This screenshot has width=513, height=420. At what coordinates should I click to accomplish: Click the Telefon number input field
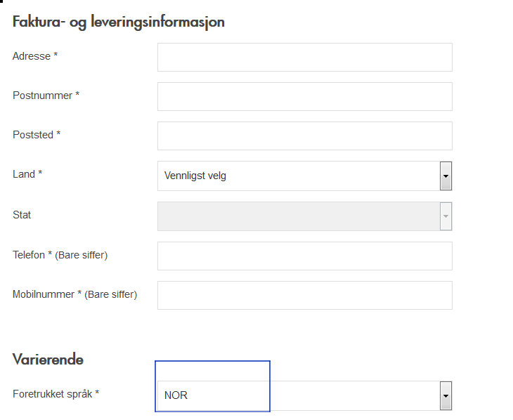(x=304, y=256)
